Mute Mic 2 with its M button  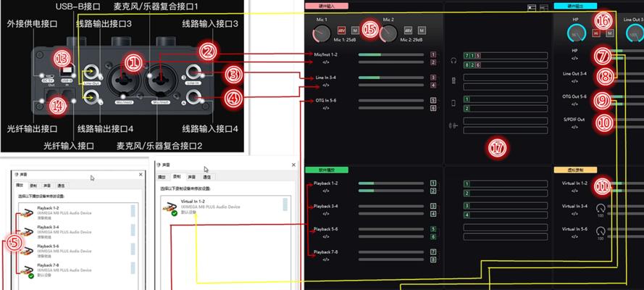422,30
